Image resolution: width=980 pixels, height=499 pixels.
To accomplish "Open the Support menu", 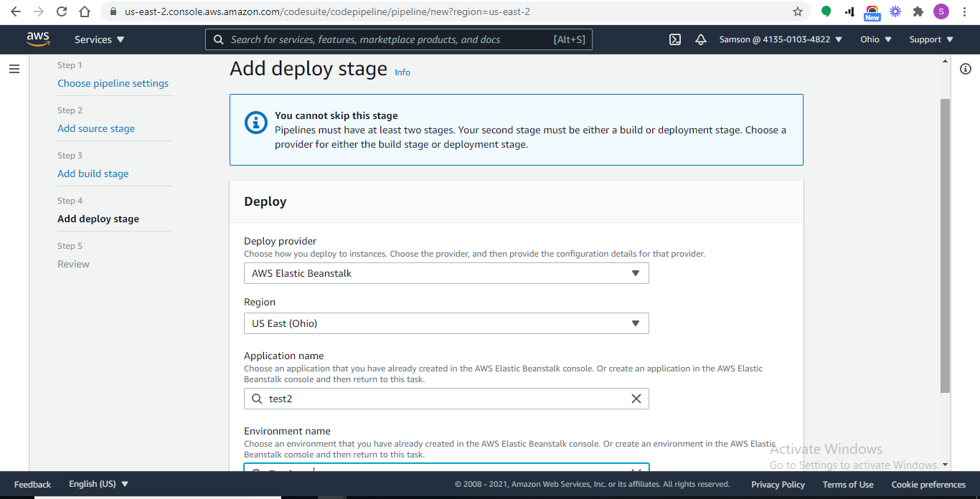I will 930,39.
